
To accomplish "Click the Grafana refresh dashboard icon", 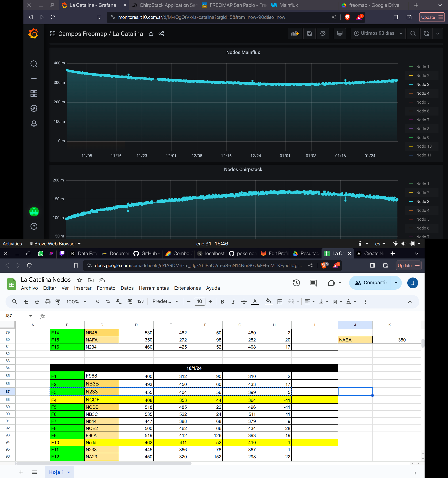I will coord(426,33).
